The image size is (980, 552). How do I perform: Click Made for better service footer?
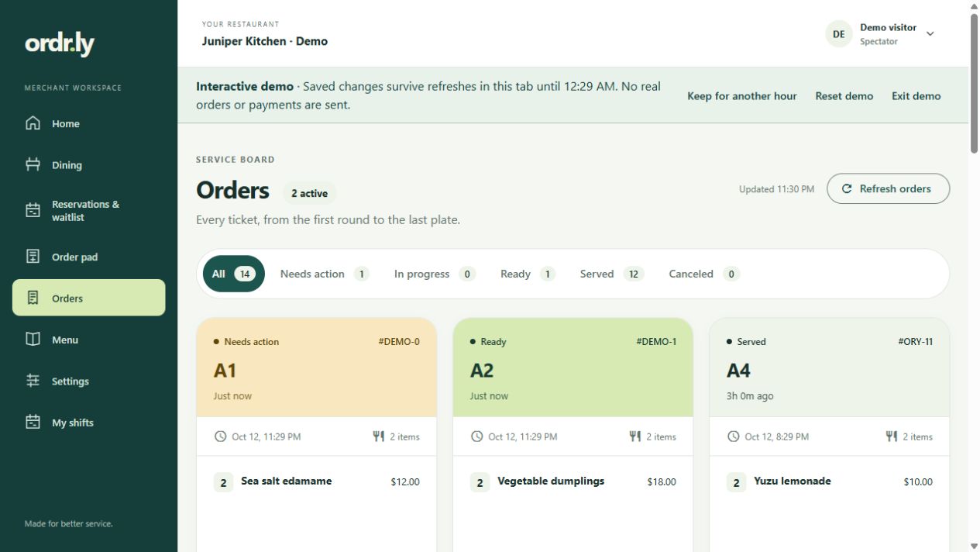pyautogui.click(x=68, y=523)
